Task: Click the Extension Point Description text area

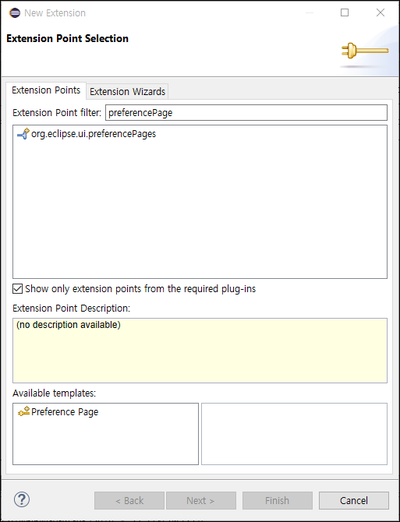Action: coord(200,350)
